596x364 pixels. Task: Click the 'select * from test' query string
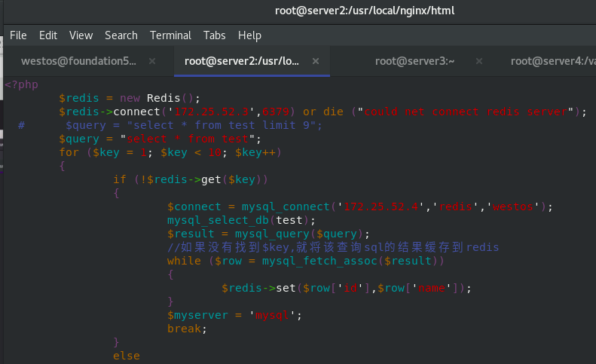pos(188,139)
